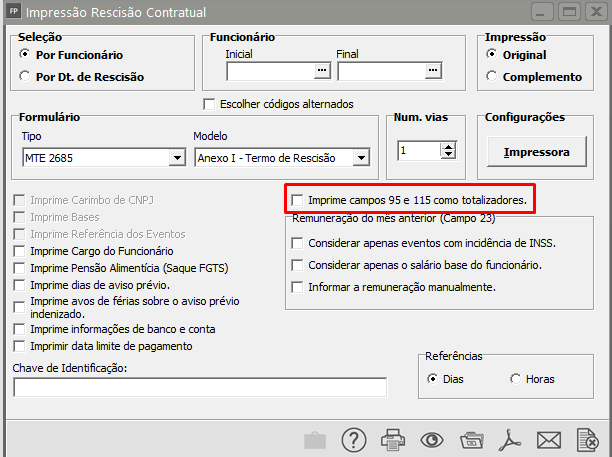
Task: Click the document cancel icon
Action: [x=587, y=440]
